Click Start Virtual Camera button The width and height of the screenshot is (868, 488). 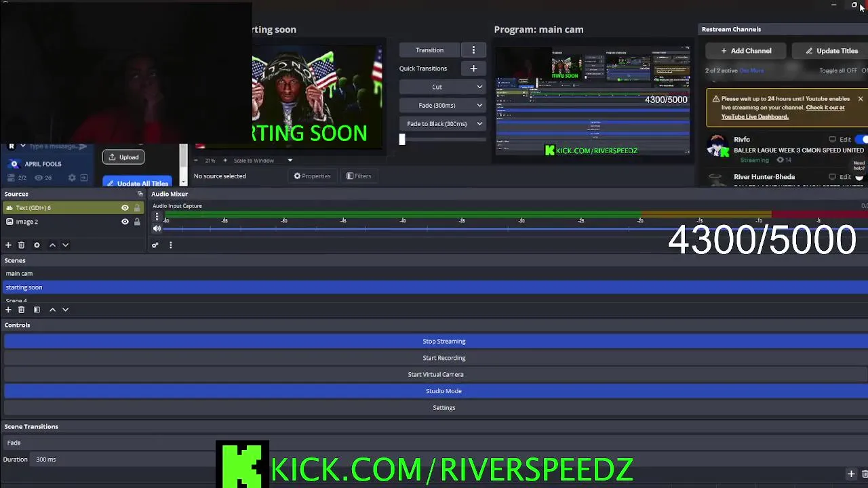point(436,374)
